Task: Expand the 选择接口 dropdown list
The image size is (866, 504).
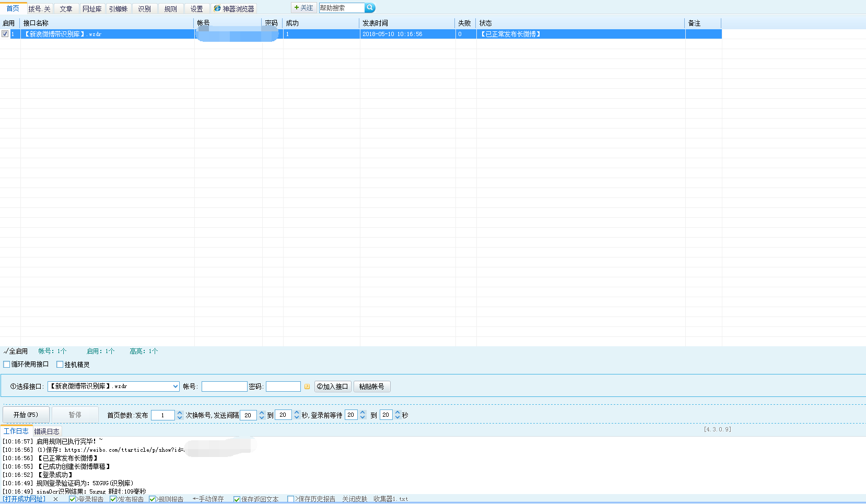Action: pyautogui.click(x=175, y=386)
